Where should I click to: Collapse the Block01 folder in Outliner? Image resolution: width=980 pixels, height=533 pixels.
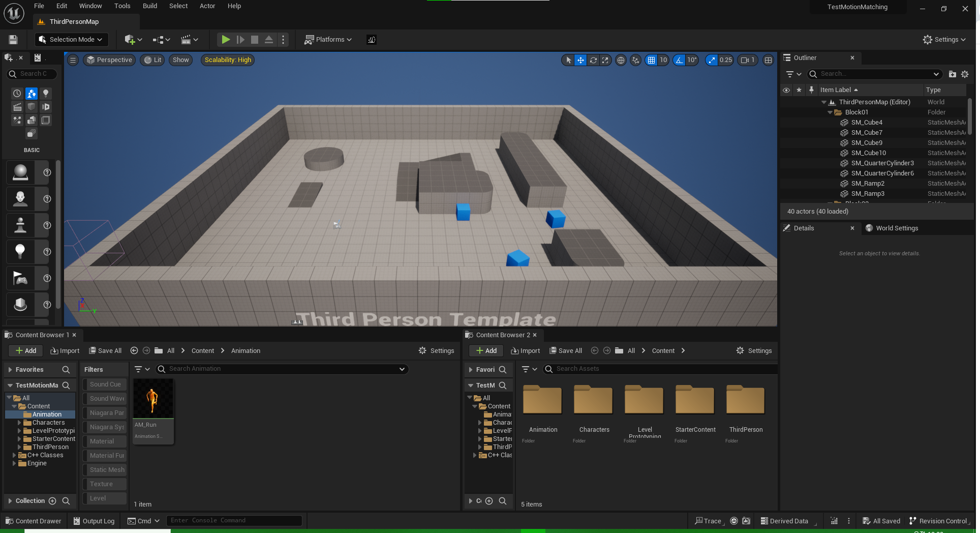[x=830, y=112]
